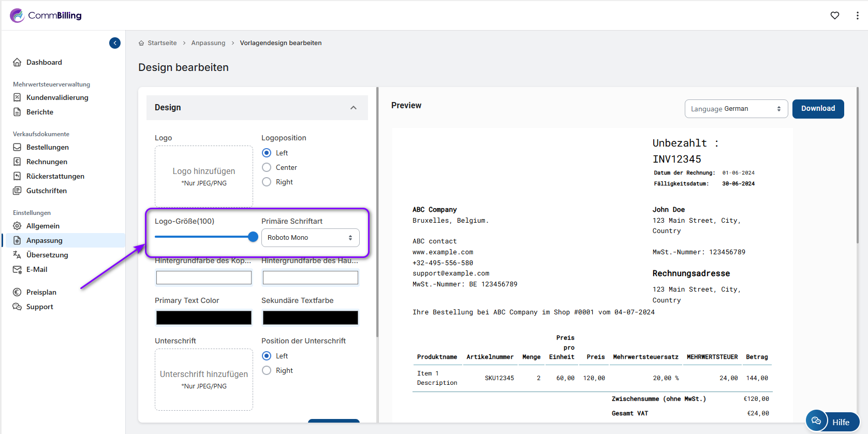Go to Kundenvalidierung page
868x434 pixels.
(57, 97)
